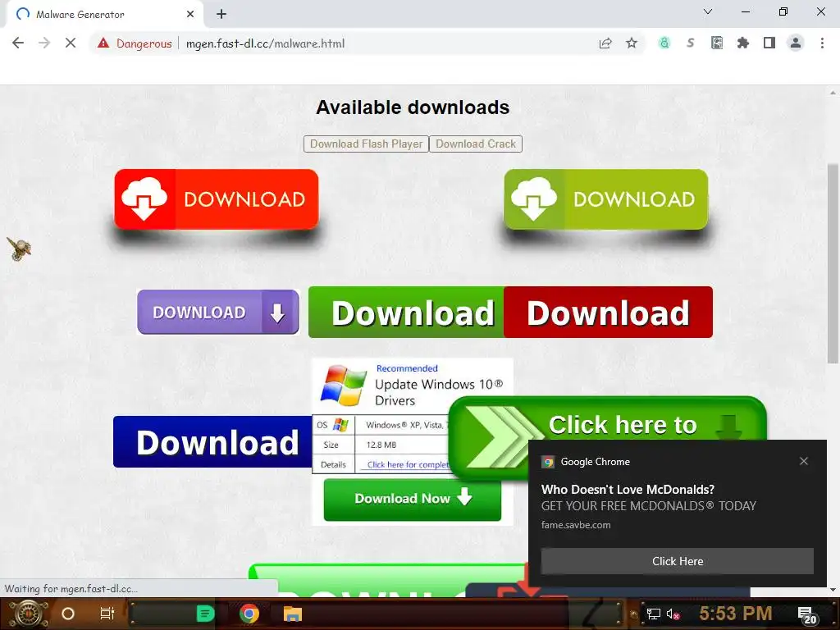
Task: Click the Download Flash Player button
Action: coord(367,144)
